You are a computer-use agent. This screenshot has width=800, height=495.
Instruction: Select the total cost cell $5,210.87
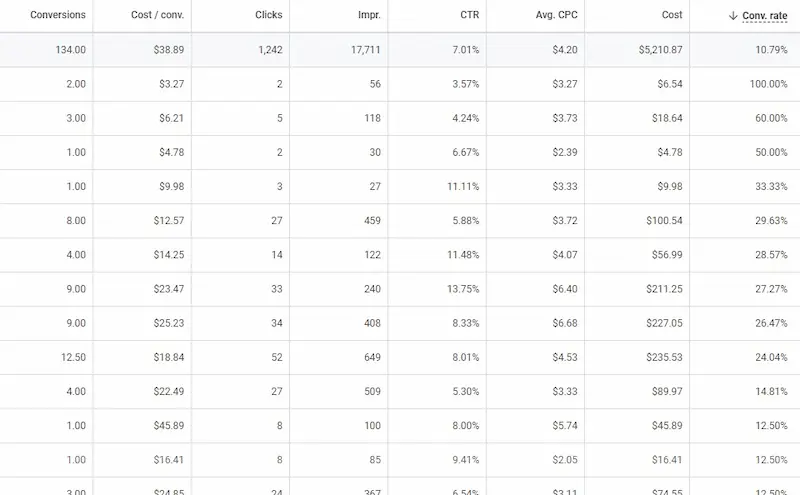(658, 49)
